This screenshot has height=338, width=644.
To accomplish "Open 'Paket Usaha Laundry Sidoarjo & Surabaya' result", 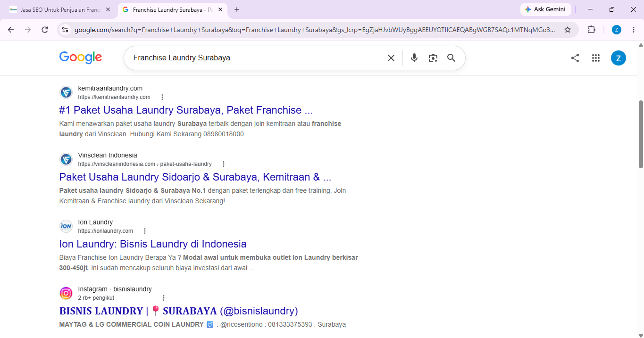I will click(195, 177).
